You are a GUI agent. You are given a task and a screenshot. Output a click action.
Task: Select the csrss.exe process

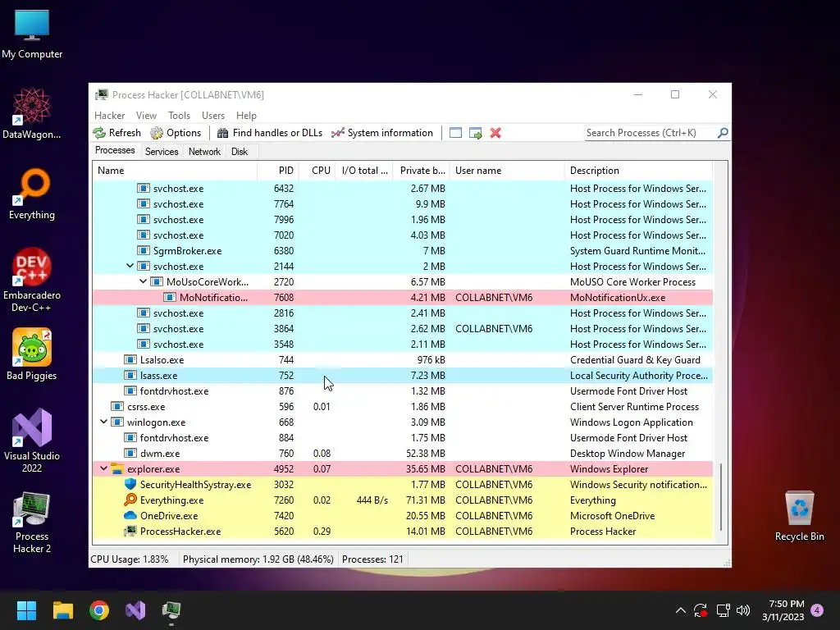tap(402, 407)
